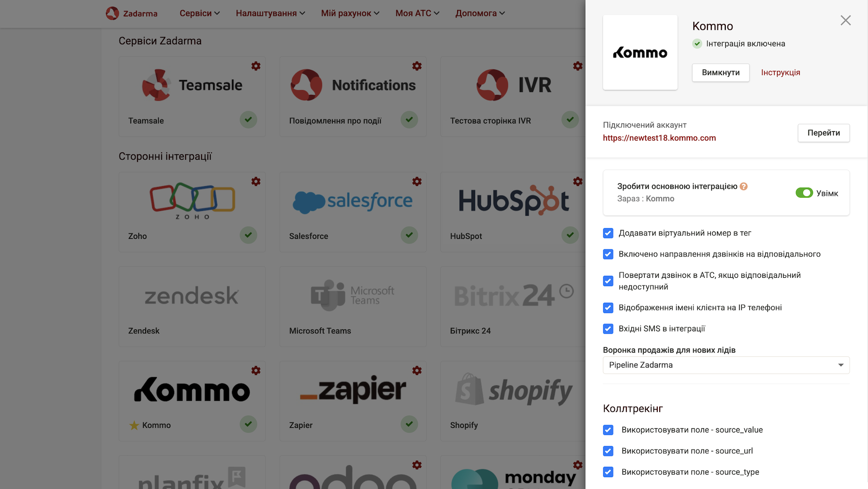Click the 'Воронка продажів для нових лідів' label
Image resolution: width=868 pixels, height=489 pixels.
tap(669, 350)
